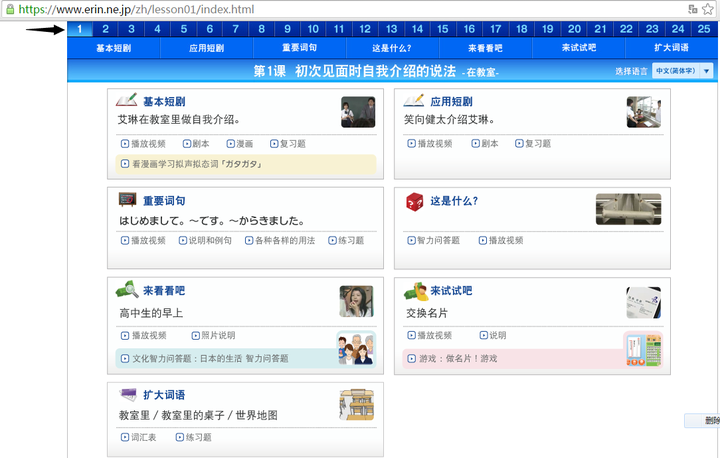Click the 基本短剧 book and pencil icon

126,100
